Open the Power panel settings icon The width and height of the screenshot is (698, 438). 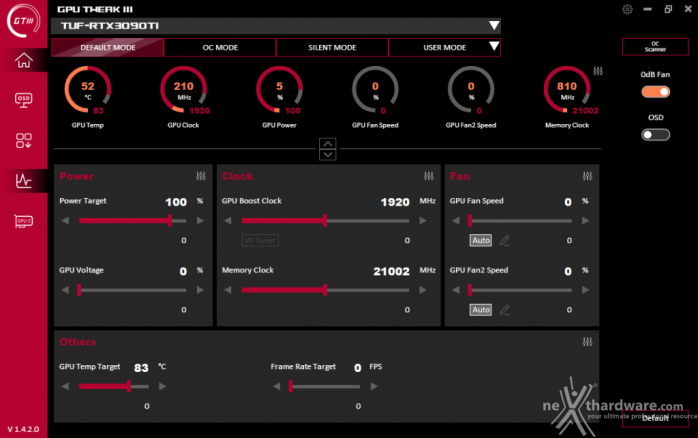tap(201, 176)
